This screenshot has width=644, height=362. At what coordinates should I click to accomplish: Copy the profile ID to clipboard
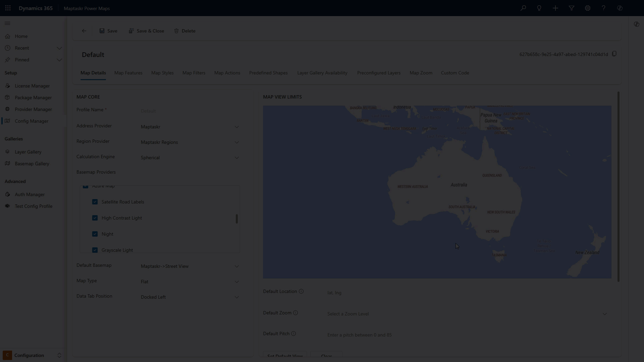point(614,54)
